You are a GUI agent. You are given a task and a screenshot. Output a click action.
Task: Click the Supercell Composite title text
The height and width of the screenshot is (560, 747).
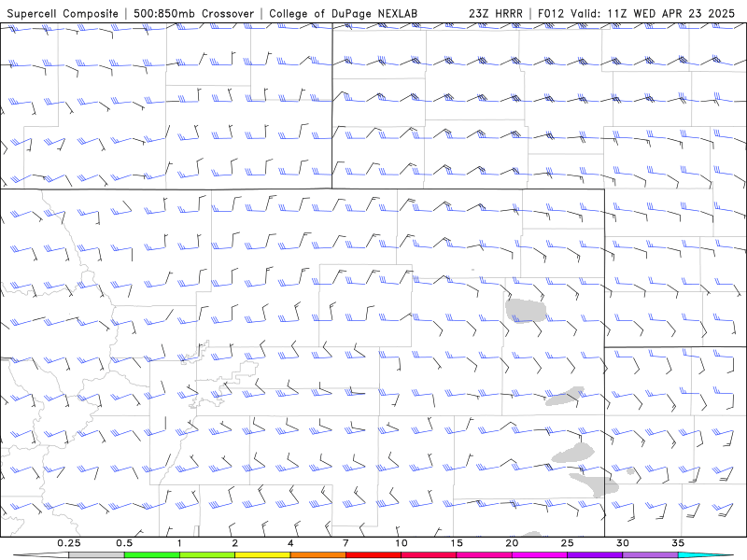click(x=63, y=13)
